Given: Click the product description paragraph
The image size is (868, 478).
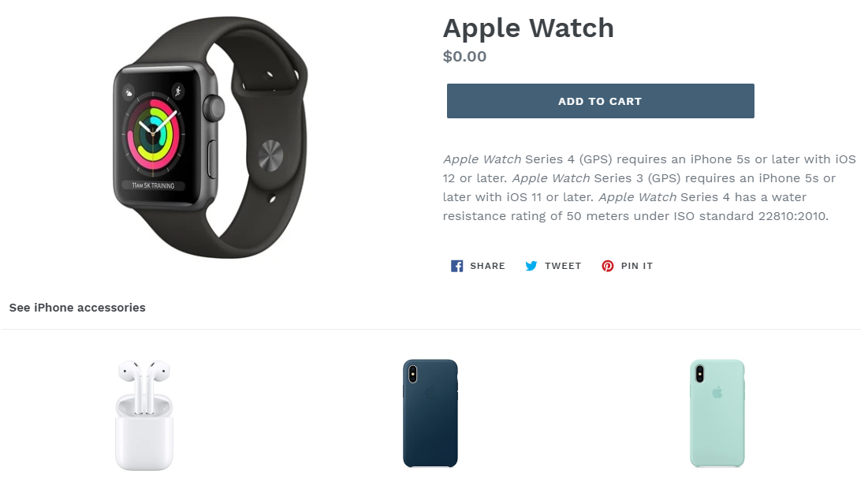Looking at the screenshot, I should click(650, 188).
